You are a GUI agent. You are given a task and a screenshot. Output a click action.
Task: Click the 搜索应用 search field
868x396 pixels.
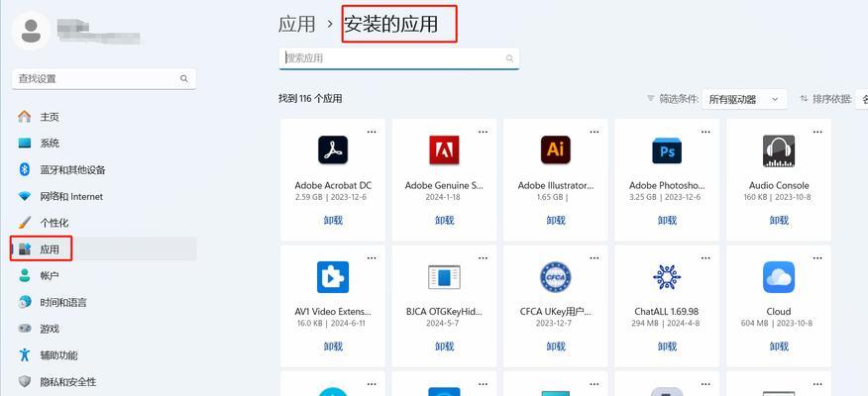pyautogui.click(x=398, y=58)
